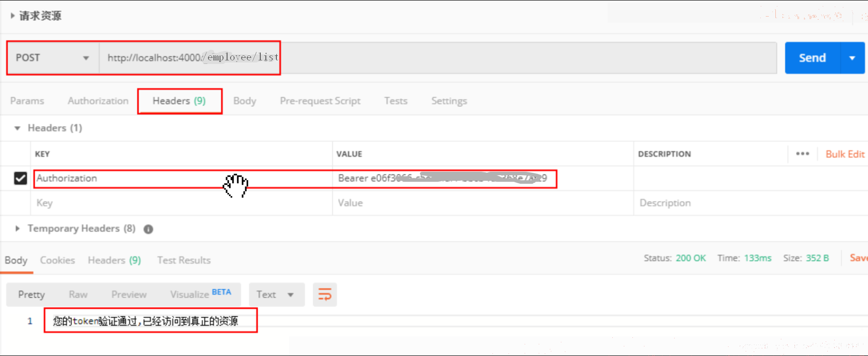
Task: Open the Send options dropdown arrow
Action: click(x=852, y=58)
